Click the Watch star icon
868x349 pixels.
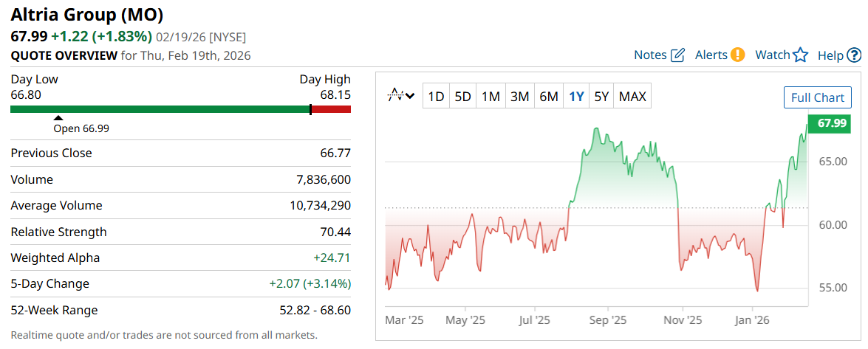(801, 55)
